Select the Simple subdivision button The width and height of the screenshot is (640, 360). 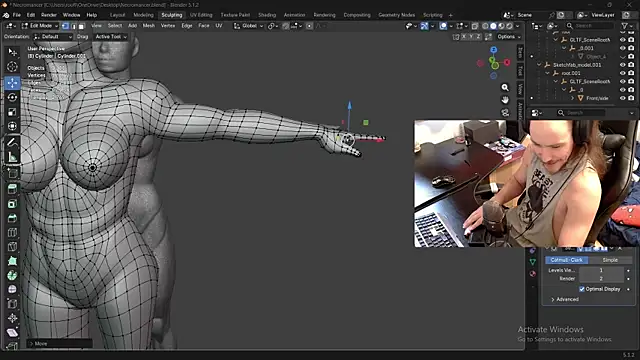pyautogui.click(x=610, y=260)
